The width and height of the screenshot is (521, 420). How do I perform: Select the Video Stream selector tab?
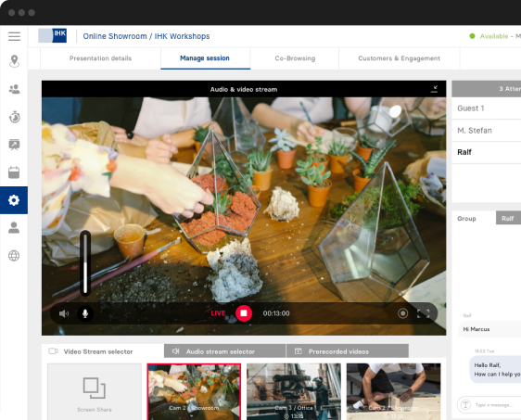(103, 351)
